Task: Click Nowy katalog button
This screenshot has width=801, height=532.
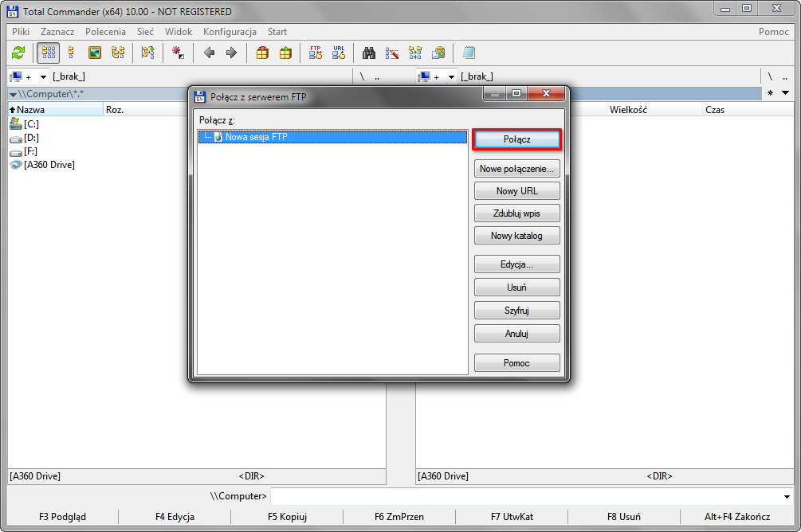Action: click(x=517, y=236)
